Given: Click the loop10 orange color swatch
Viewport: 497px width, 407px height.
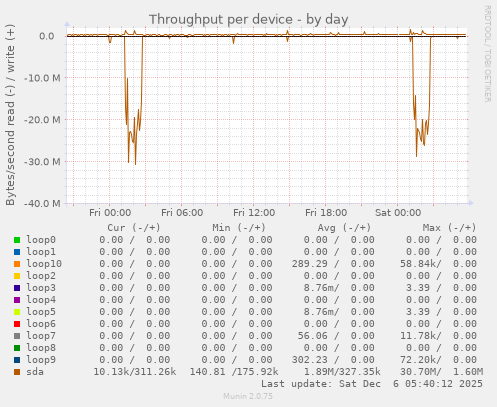Looking at the screenshot, I should point(17,264).
